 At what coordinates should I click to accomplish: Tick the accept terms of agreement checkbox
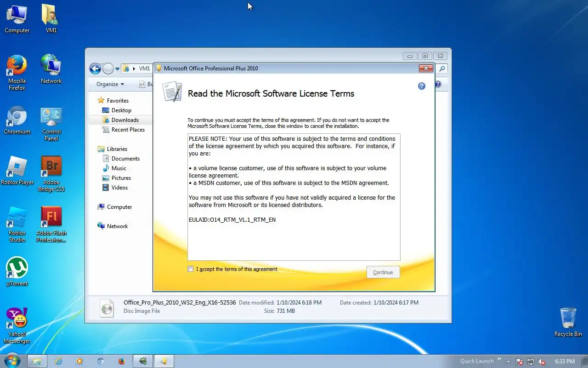coord(190,269)
